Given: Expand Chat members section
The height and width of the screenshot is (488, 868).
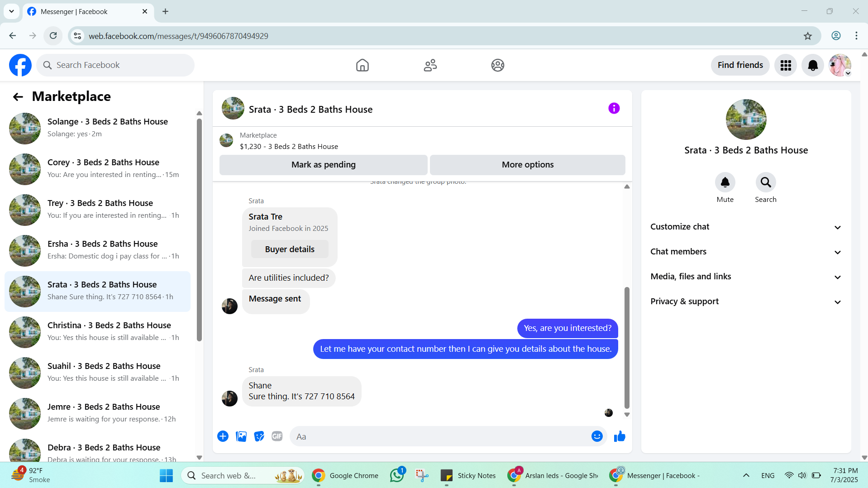Looking at the screenshot, I should click(746, 252).
